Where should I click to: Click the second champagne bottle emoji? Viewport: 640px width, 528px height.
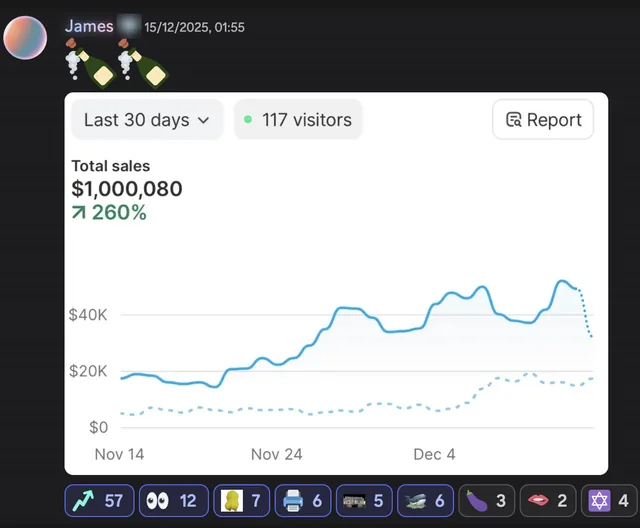[142, 63]
